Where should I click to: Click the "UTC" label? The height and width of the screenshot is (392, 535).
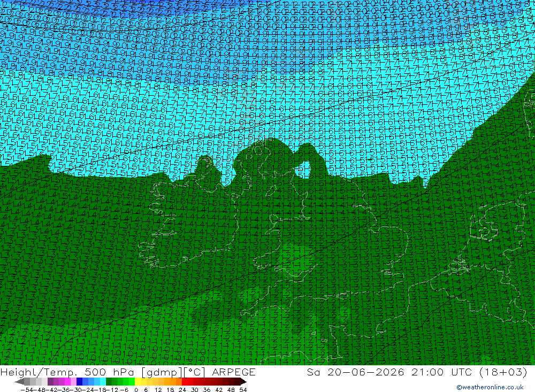point(461,372)
